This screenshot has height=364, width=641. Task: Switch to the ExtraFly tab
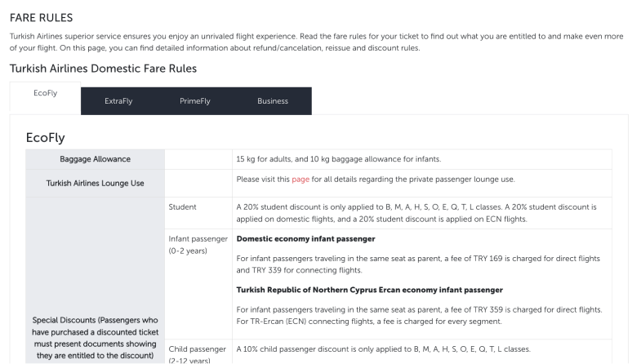118,101
